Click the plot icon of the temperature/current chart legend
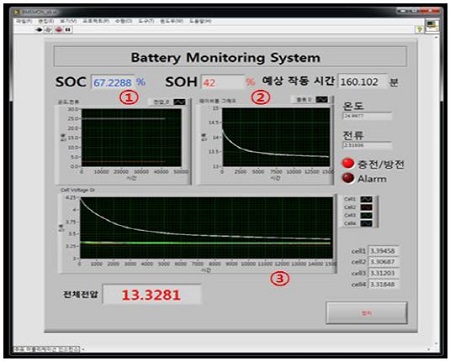Screen dimensions: 450x361 coord(179,102)
